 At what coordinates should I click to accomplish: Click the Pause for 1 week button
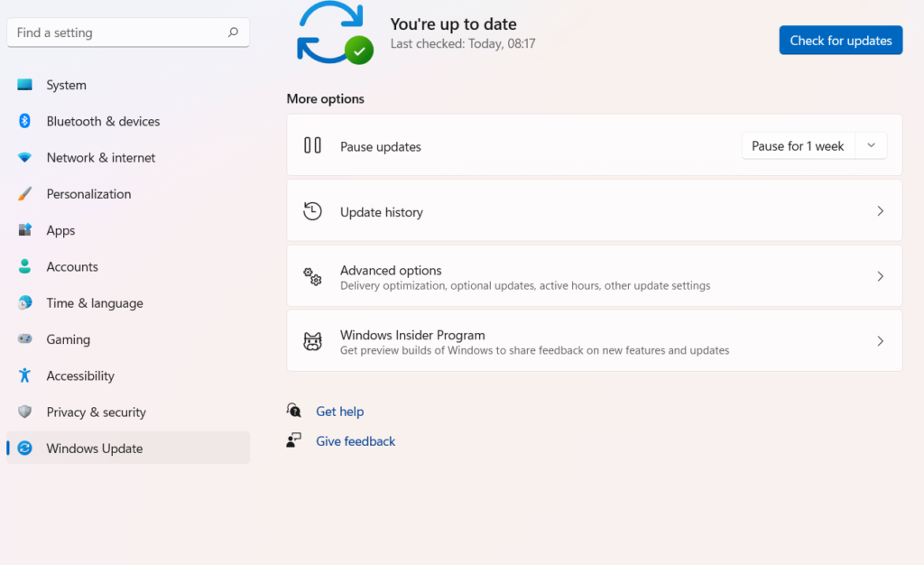798,145
